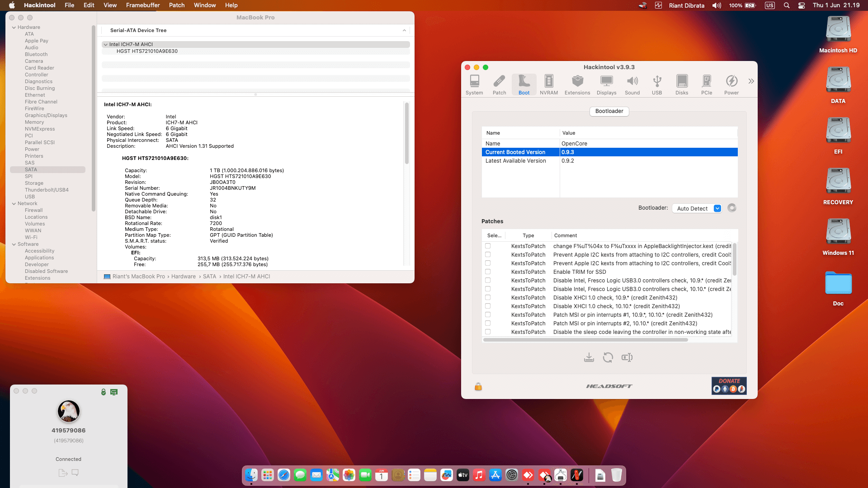Switch to the Bootloader tab

[x=609, y=111]
